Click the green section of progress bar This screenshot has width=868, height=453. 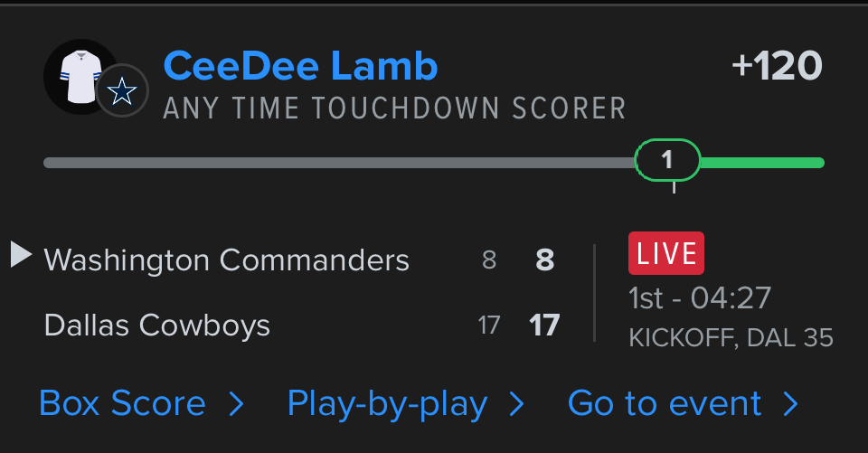pyautogui.click(x=761, y=163)
